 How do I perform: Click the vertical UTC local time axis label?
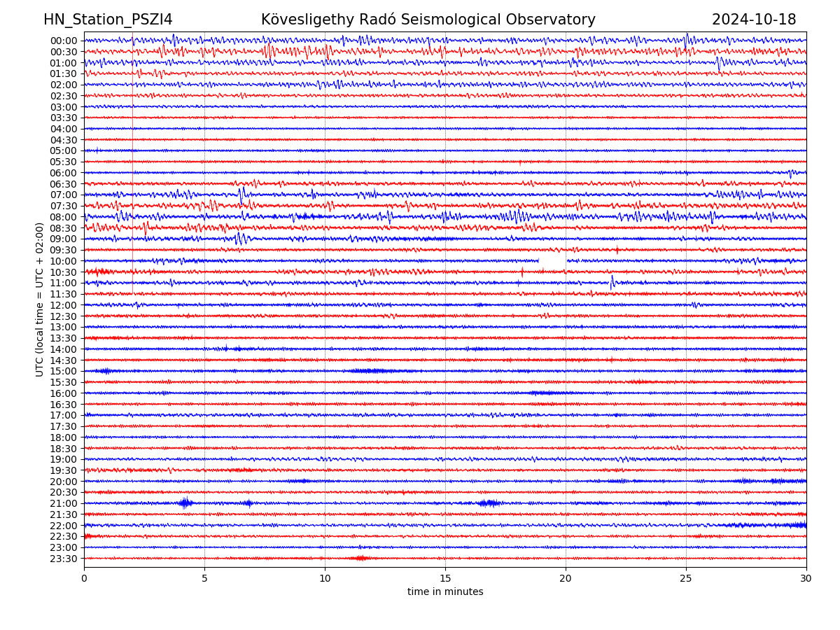click(40, 299)
